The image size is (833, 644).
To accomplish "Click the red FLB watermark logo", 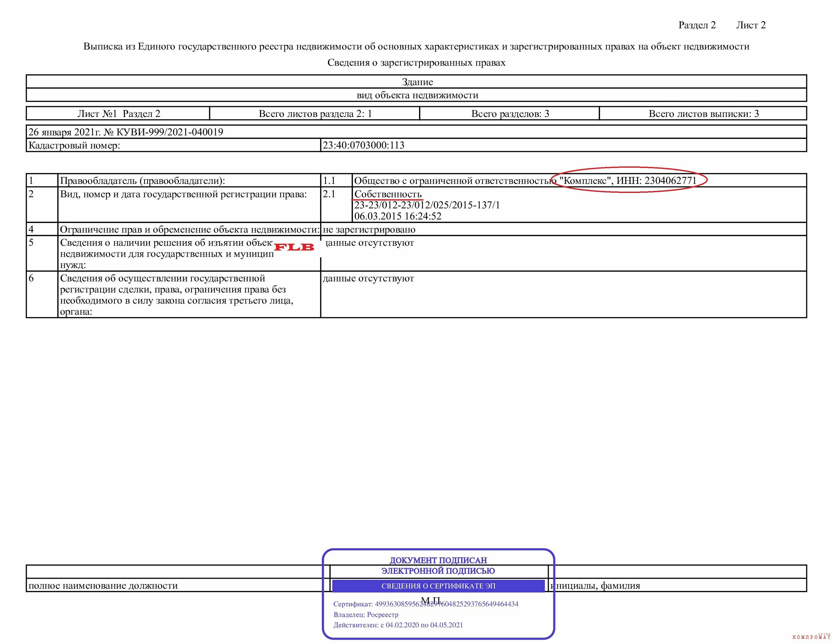I will pos(294,247).
